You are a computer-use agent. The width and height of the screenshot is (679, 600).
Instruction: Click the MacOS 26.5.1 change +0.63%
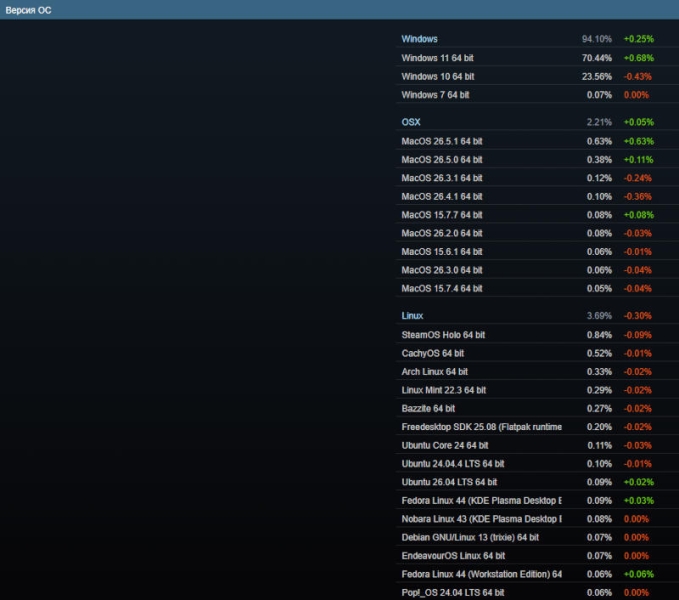tap(639, 141)
